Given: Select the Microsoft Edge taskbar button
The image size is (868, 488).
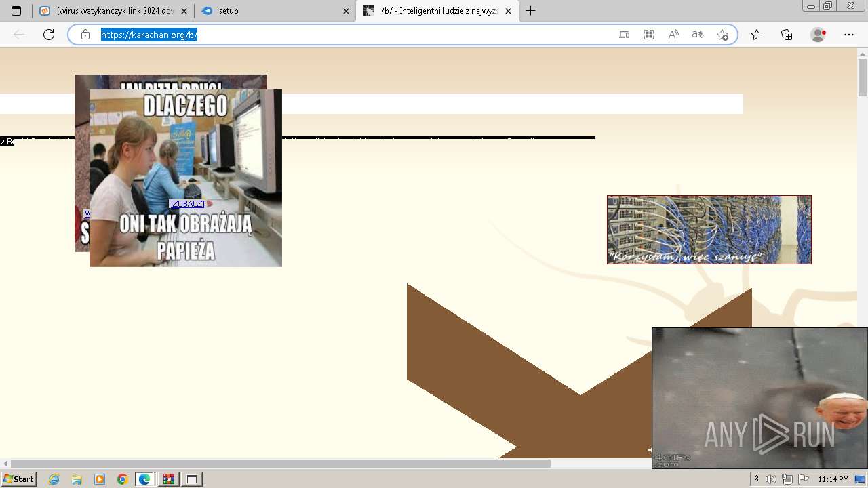Looking at the screenshot, I should (145, 479).
